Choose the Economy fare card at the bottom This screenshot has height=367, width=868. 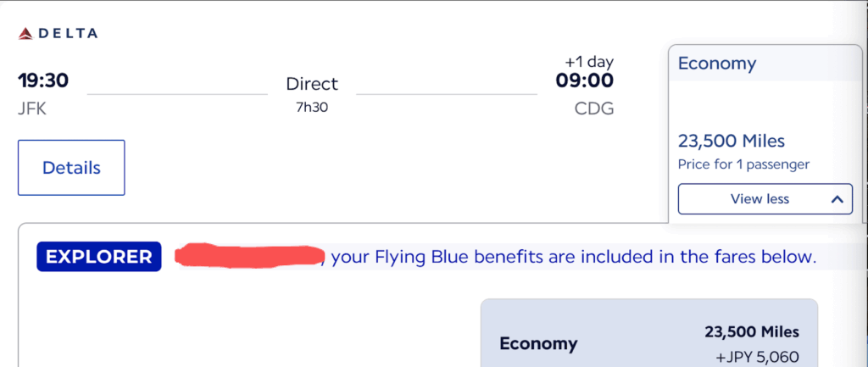[648, 335]
